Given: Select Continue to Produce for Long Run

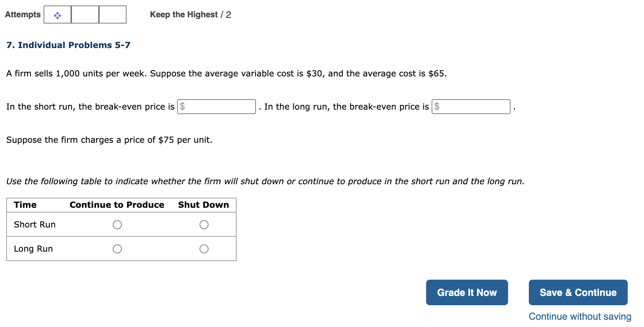Looking at the screenshot, I should 117,249.
